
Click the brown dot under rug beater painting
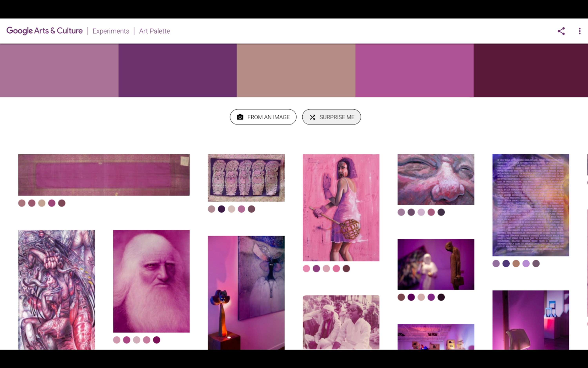click(346, 268)
